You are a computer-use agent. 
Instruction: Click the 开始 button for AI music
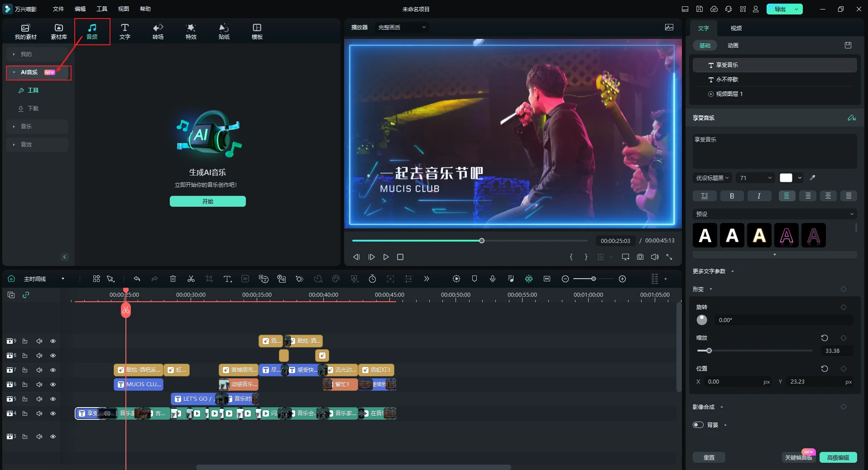point(208,201)
